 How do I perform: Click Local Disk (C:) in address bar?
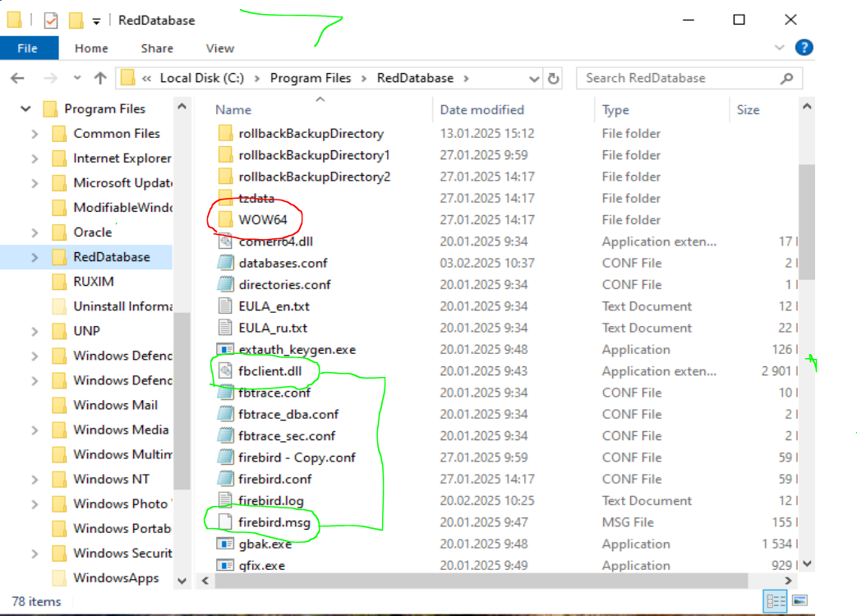(201, 78)
